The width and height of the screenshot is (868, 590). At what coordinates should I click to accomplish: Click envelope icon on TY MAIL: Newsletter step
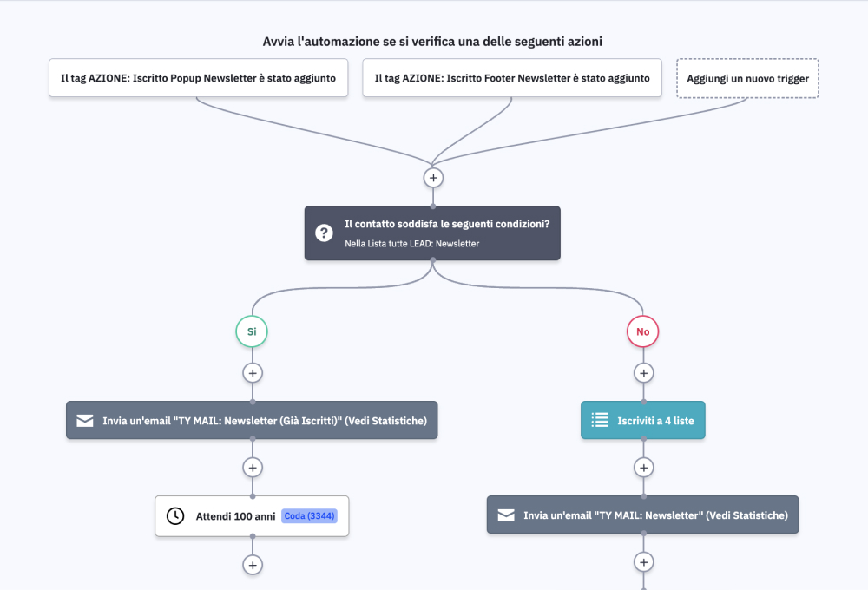click(506, 515)
